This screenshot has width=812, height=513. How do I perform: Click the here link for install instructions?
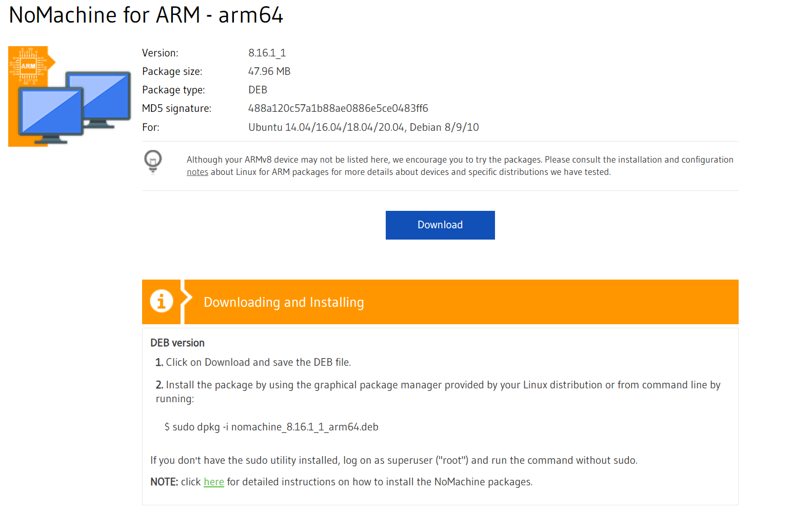214,482
